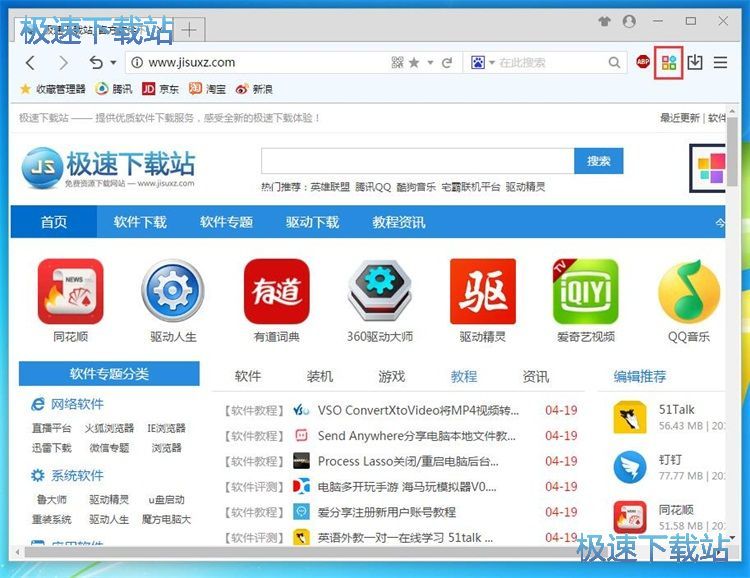
Task: Open 爱奇艺视频 app icon
Action: (585, 291)
